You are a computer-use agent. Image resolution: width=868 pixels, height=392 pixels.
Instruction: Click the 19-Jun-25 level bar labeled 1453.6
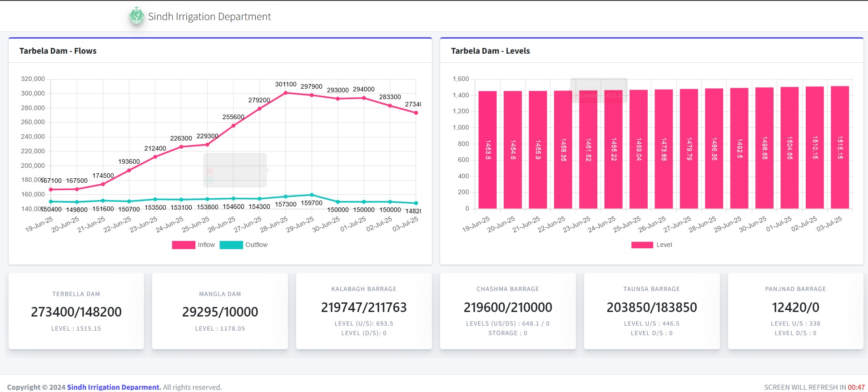[487, 150]
